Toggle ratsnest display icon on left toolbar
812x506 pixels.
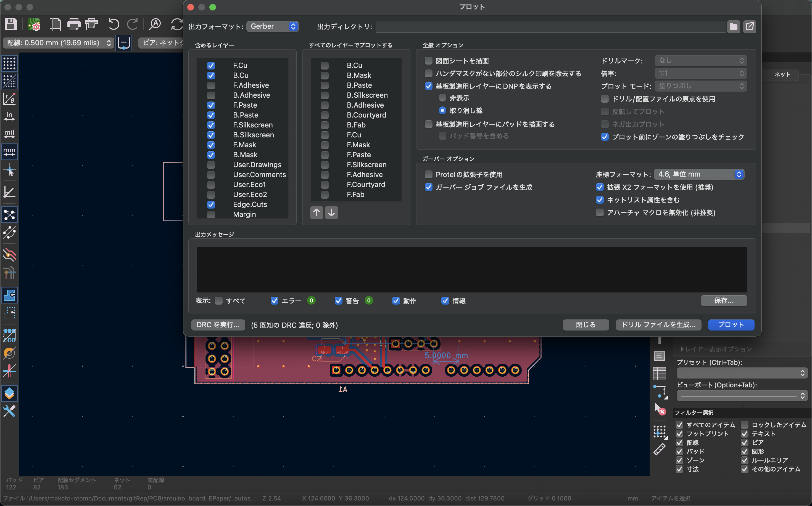pos(9,215)
